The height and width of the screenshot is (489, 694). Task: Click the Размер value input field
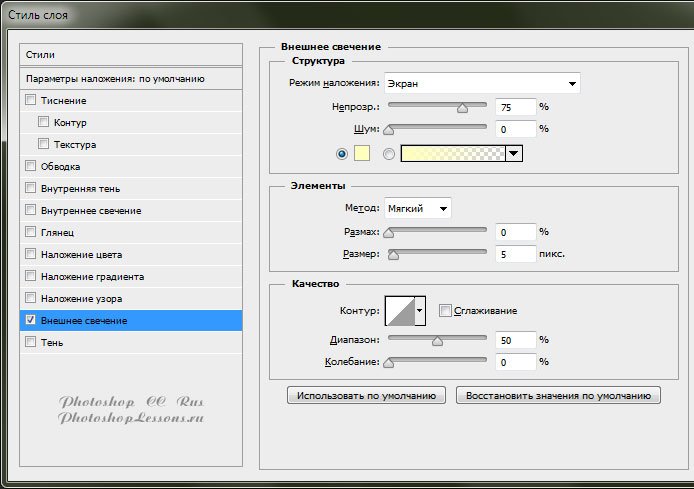pyautogui.click(x=515, y=254)
